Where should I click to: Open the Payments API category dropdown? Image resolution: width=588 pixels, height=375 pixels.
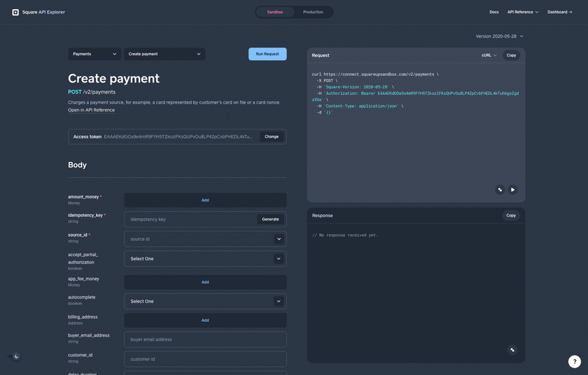pos(94,54)
